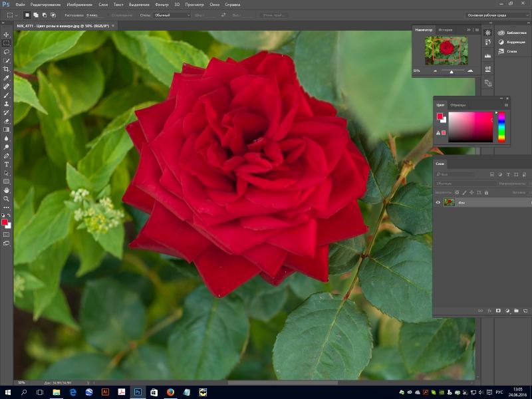
Task: Select the Path Selection arrow tool
Action: click(7, 173)
